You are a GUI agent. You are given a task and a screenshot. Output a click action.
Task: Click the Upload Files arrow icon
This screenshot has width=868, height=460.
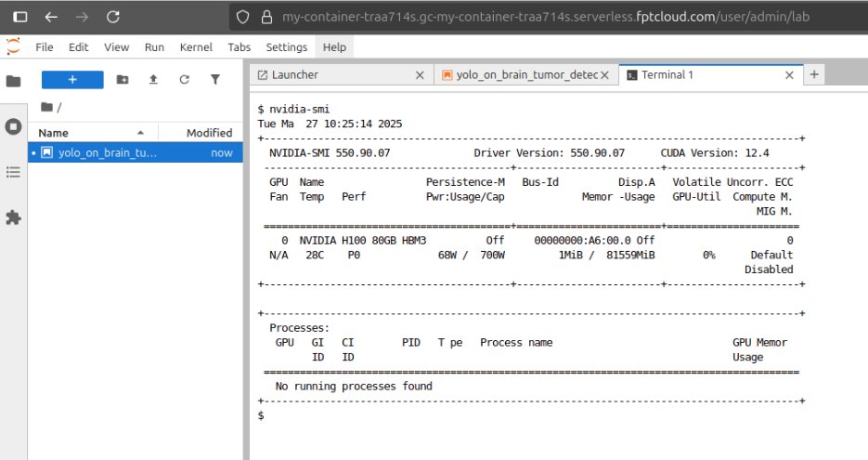coord(153,80)
